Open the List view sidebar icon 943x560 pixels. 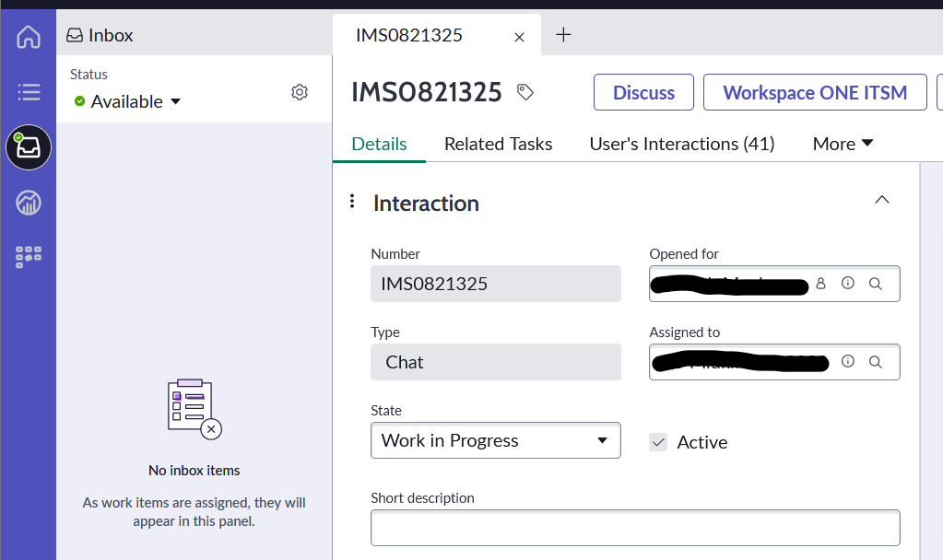pyautogui.click(x=29, y=92)
